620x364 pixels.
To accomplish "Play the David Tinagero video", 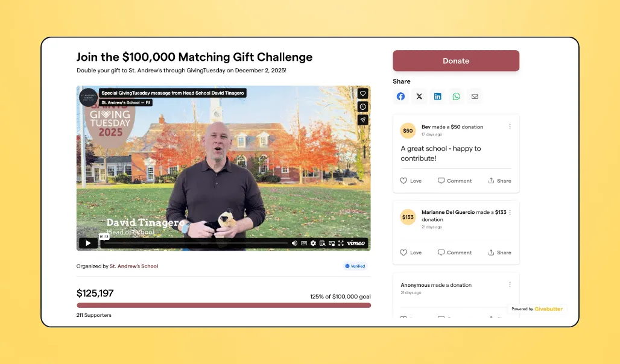I will point(88,243).
